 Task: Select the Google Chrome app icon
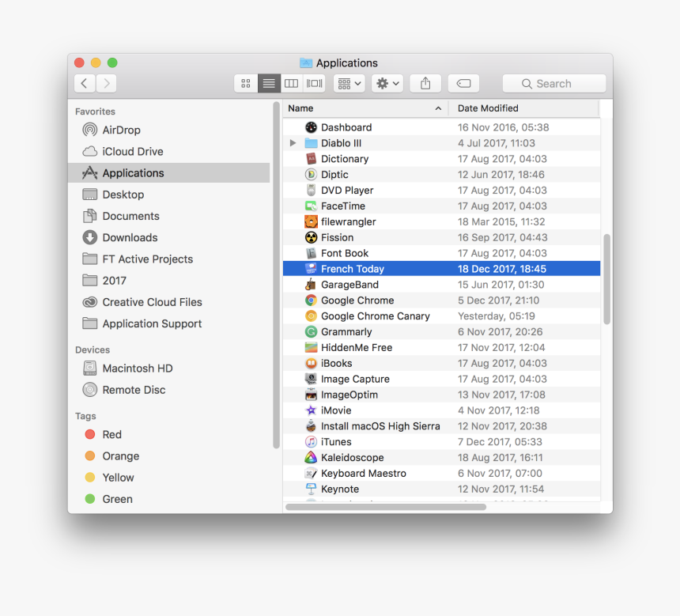pos(311,300)
